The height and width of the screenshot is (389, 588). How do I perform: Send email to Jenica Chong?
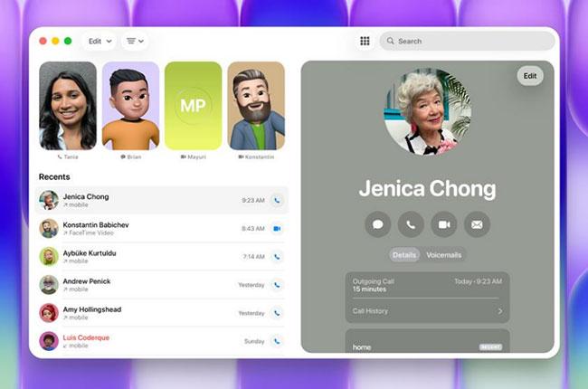477,223
